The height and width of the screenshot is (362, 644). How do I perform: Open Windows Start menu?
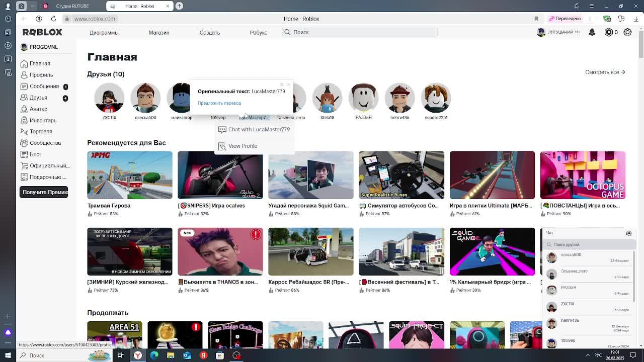[8, 355]
